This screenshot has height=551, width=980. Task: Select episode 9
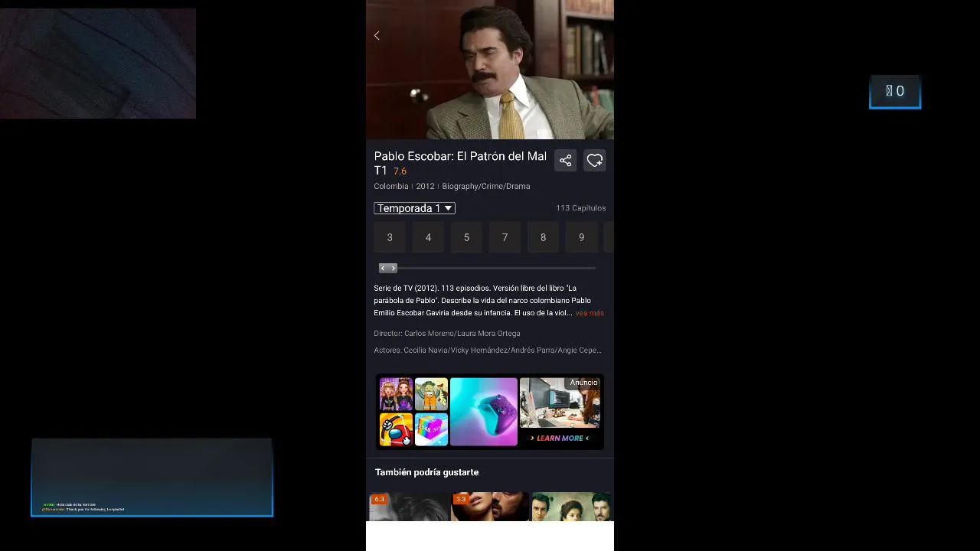point(581,237)
